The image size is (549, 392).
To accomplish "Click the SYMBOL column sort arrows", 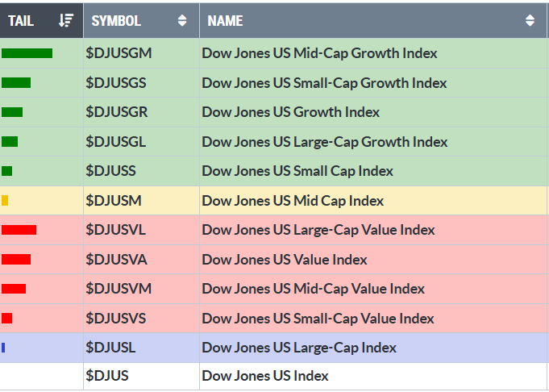I will point(182,21).
